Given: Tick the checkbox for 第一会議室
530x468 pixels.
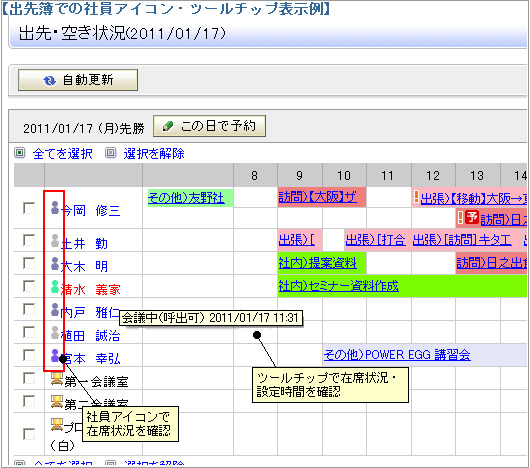Looking at the screenshot, I should (x=29, y=378).
